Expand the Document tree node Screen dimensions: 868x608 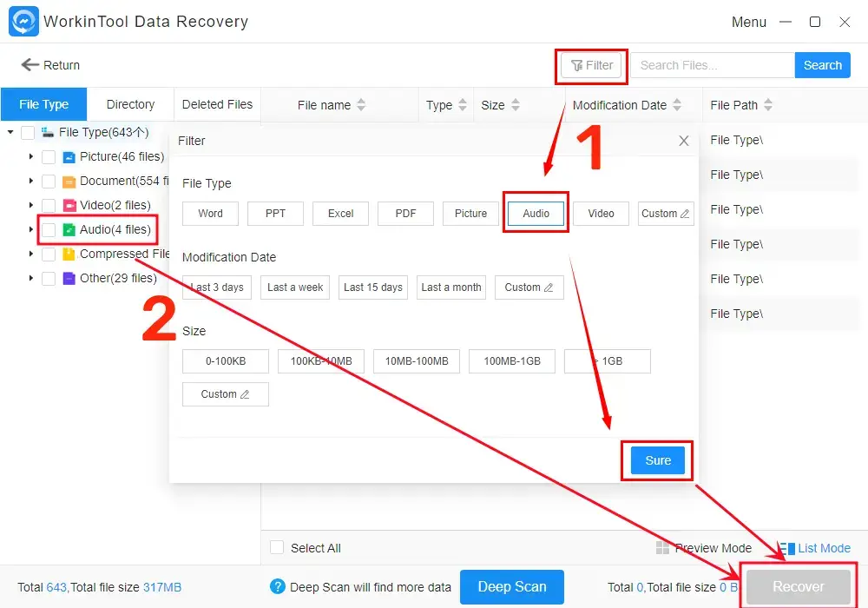pos(31,181)
